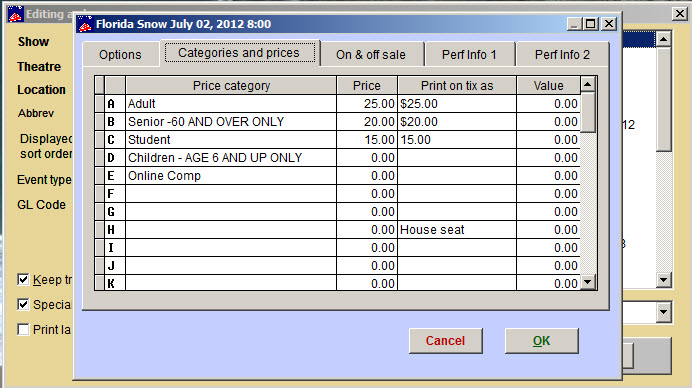
Task: Click the grid scrollbar down arrow
Action: (x=587, y=282)
